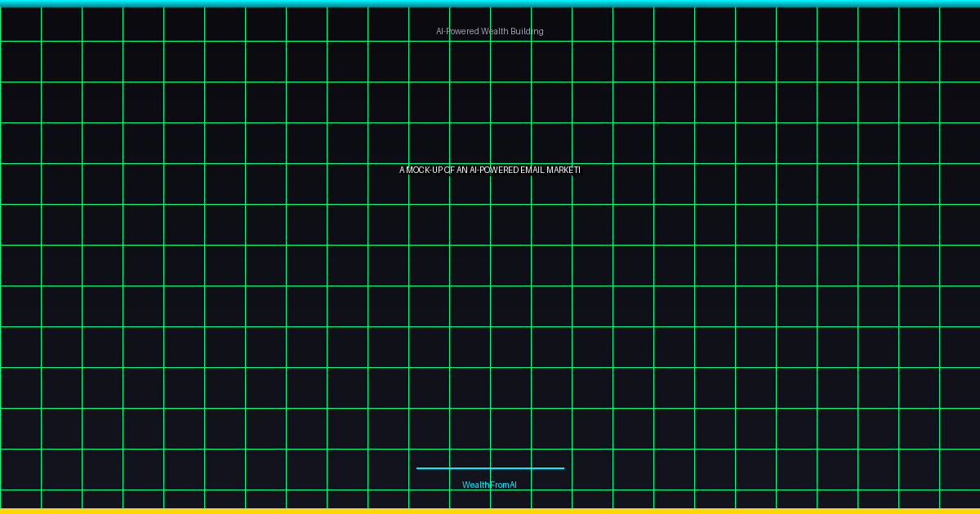This screenshot has height=514, width=980.
Task: Click the word "MOCK-UP" in the headline
Action: click(x=425, y=170)
